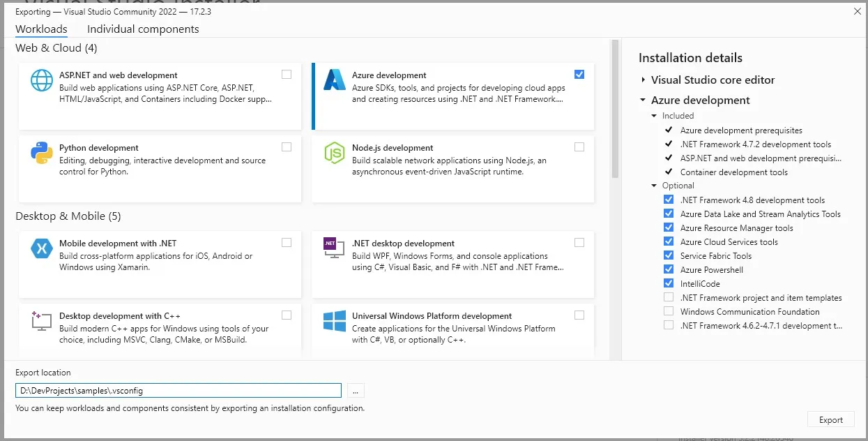The width and height of the screenshot is (868, 441).
Task: Click the Export button
Action: click(x=831, y=419)
